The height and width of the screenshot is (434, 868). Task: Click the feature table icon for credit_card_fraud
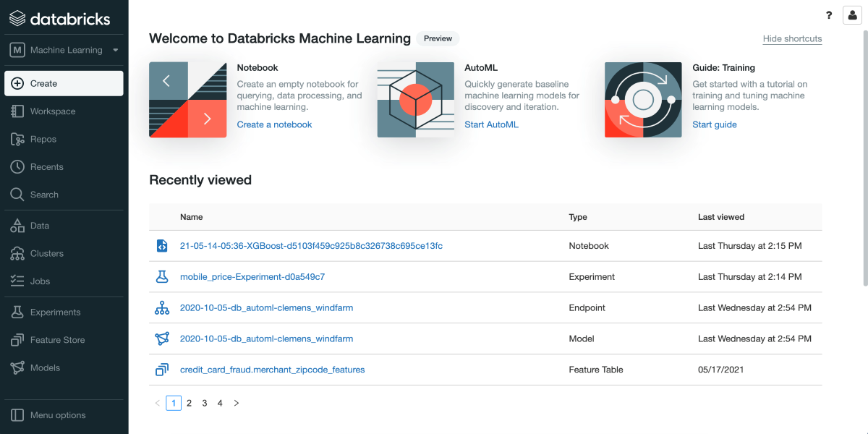tap(162, 370)
